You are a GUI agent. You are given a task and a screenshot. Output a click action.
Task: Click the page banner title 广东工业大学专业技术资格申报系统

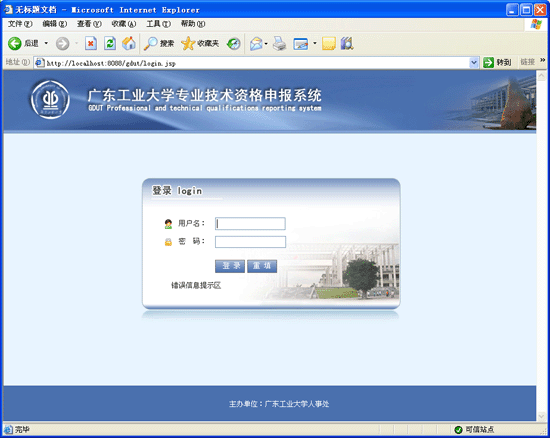(x=204, y=95)
